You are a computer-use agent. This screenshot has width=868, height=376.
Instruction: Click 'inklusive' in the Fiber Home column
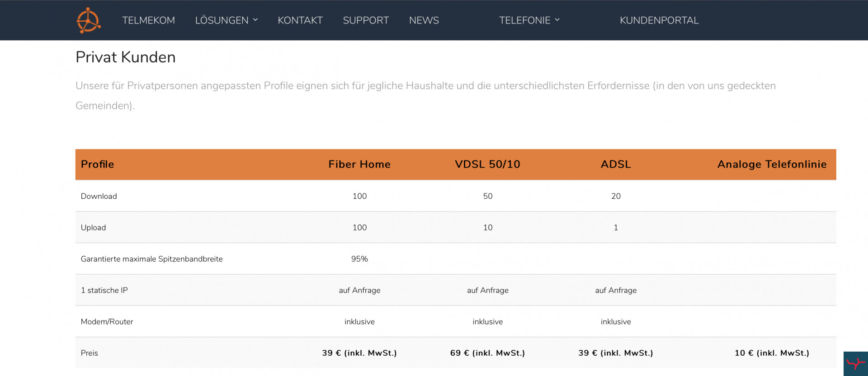pyautogui.click(x=359, y=322)
